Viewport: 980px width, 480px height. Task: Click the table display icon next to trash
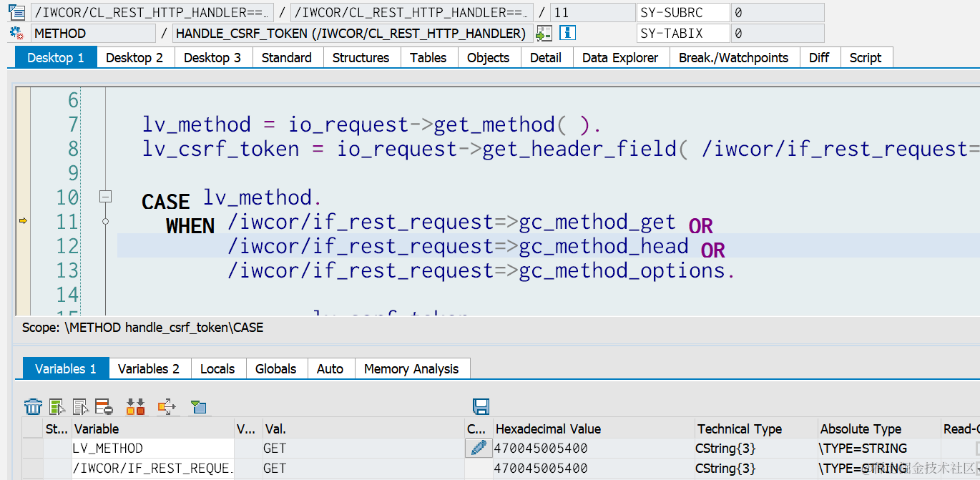point(58,406)
